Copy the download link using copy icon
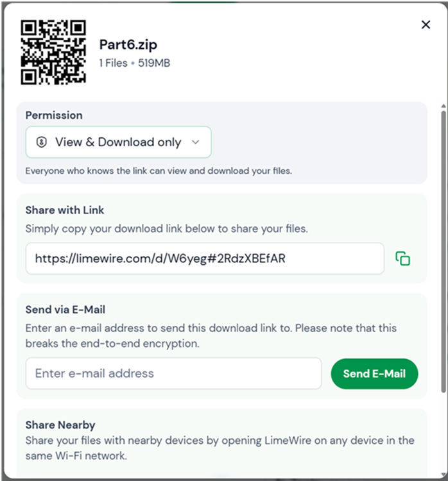 coord(402,258)
